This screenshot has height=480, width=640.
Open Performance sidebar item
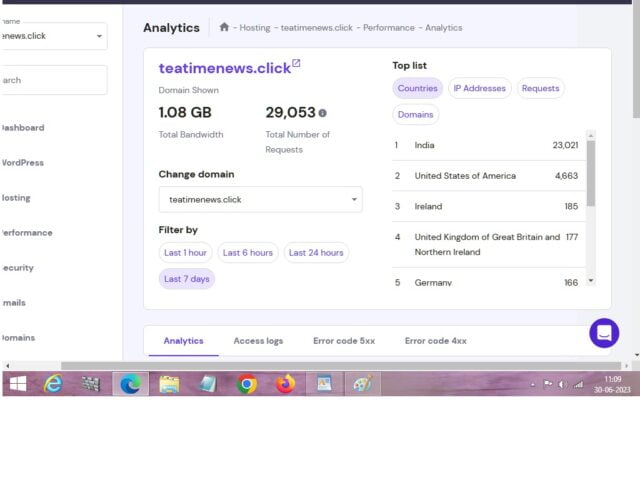click(27, 233)
